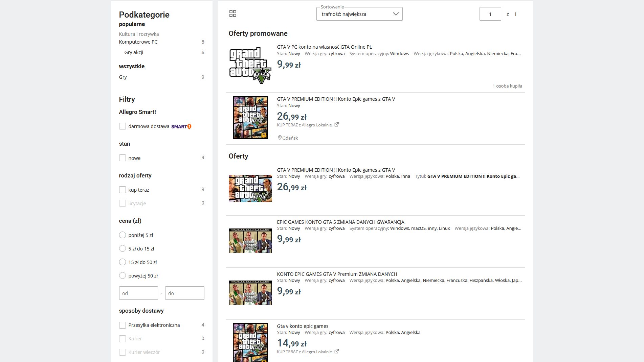Click the 'cena (zł)' filter label

pos(130,221)
